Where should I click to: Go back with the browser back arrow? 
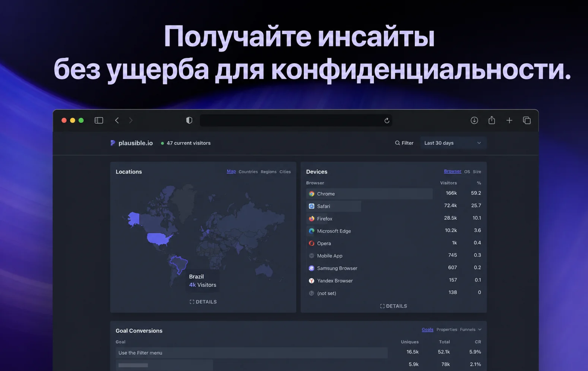pos(117,120)
